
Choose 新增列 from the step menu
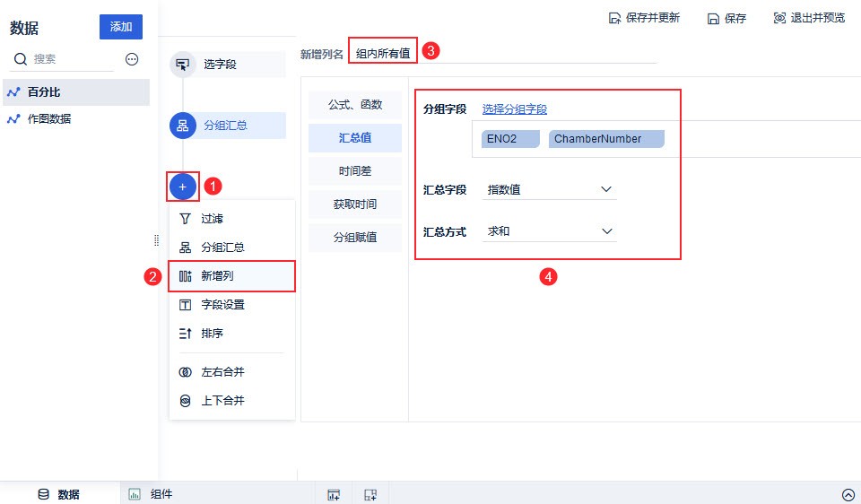(231, 276)
